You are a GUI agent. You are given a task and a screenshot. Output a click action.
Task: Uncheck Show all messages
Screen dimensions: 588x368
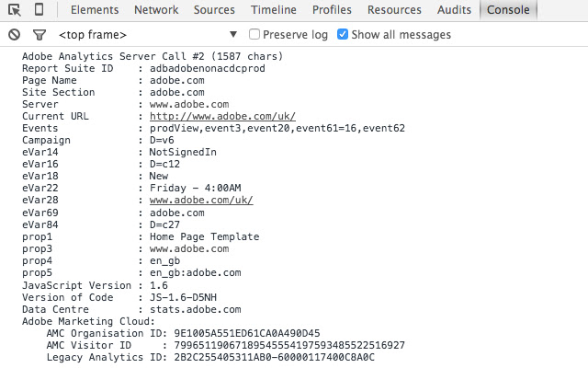[343, 35]
